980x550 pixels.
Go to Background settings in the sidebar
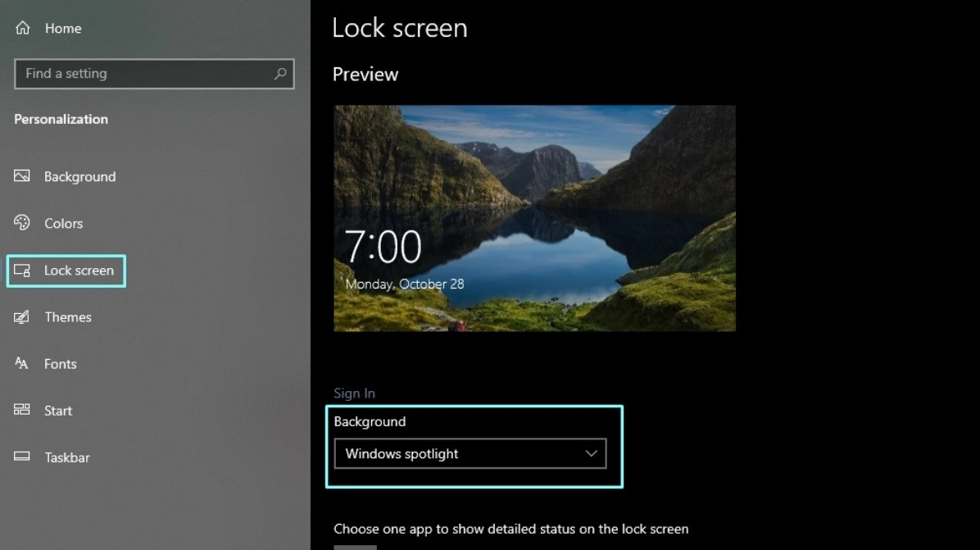pyautogui.click(x=79, y=176)
